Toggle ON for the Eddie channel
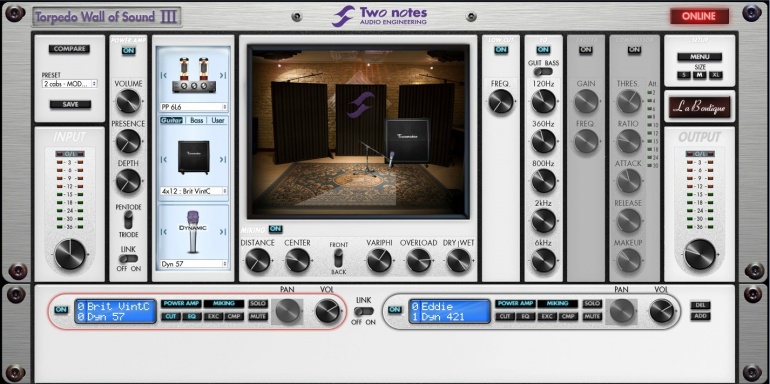770x384 pixels. click(x=395, y=310)
